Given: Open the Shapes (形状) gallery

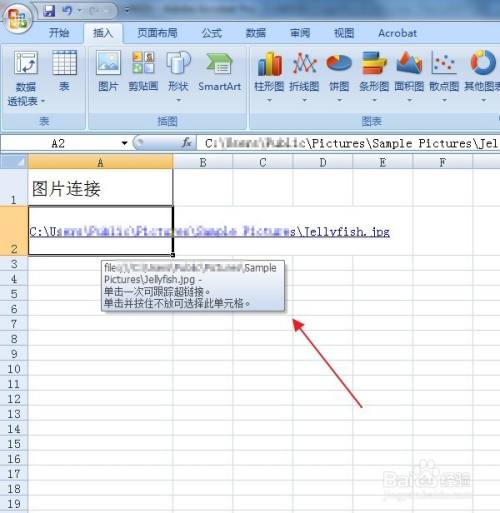Looking at the screenshot, I should pyautogui.click(x=178, y=76).
